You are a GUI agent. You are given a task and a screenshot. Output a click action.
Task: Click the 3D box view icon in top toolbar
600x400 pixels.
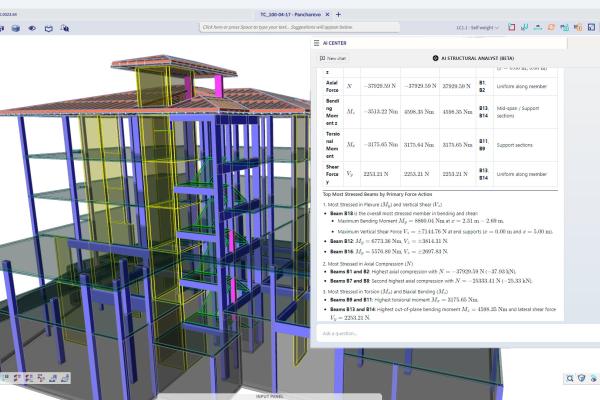(x=16, y=28)
